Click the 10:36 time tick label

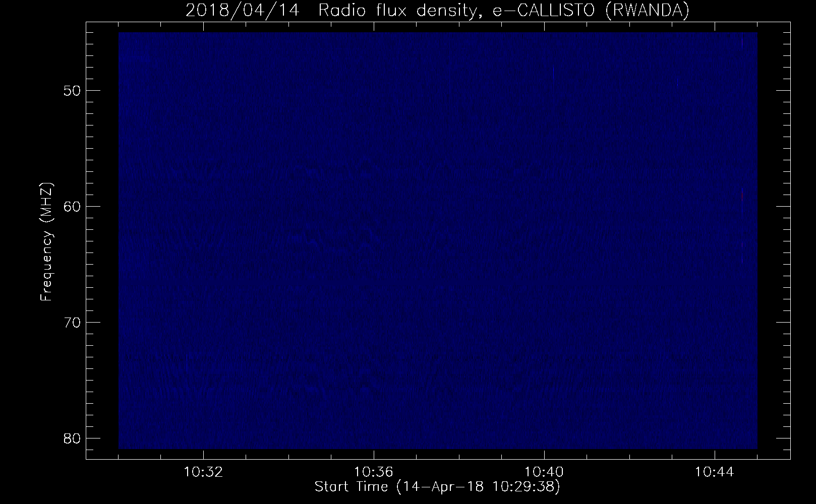point(374,472)
